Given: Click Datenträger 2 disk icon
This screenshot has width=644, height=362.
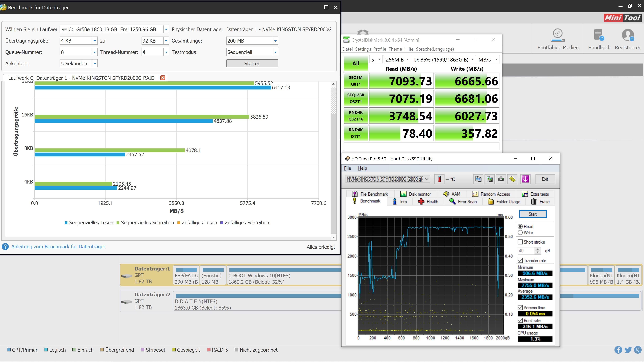Looking at the screenshot, I should 126,302.
